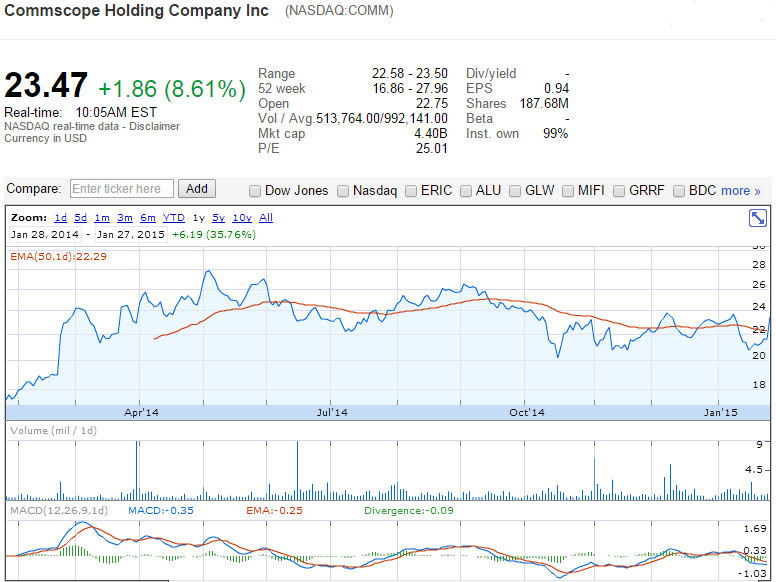
Task: Show All chart history
Action: pos(266,218)
